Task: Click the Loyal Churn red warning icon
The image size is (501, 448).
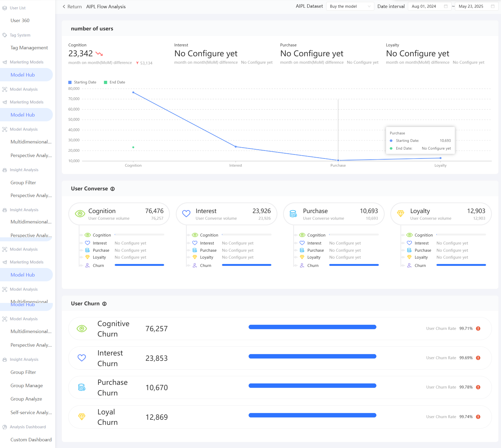Action: [x=478, y=417]
